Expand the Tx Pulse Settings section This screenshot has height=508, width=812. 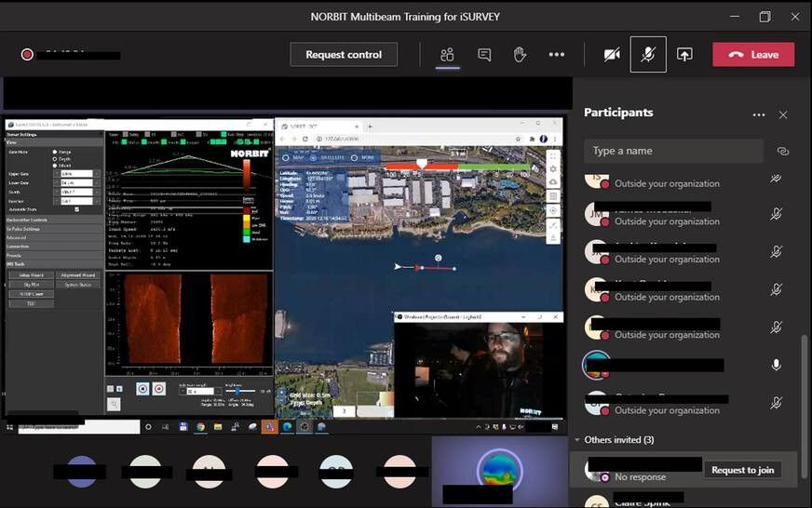[x=54, y=229]
